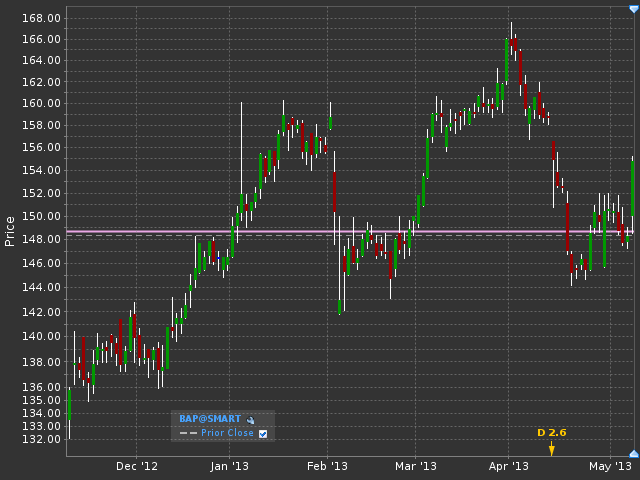Click the 156.00 price axis label
This screenshot has height=480, width=640.
41,147
